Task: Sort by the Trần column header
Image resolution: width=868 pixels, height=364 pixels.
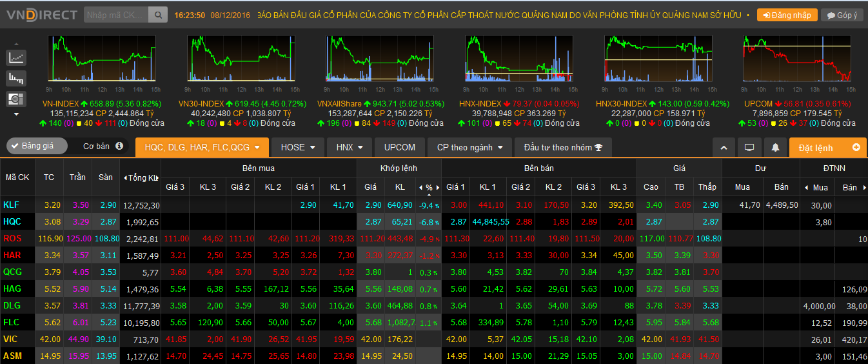Action: tap(77, 177)
